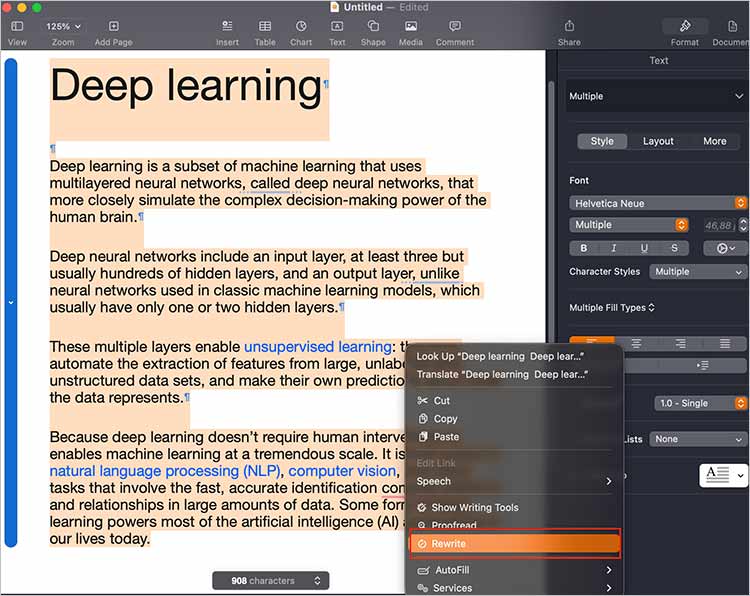Click the align left icon
The image size is (750, 596).
(592, 342)
